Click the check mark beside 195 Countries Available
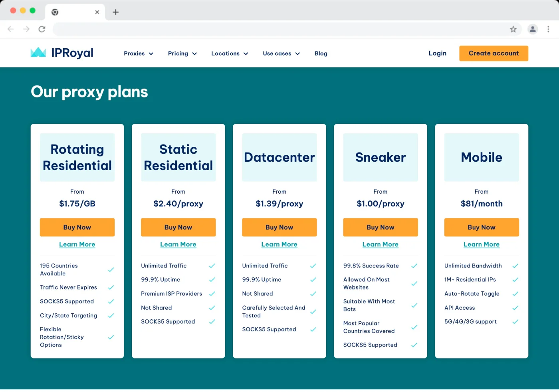 111,269
